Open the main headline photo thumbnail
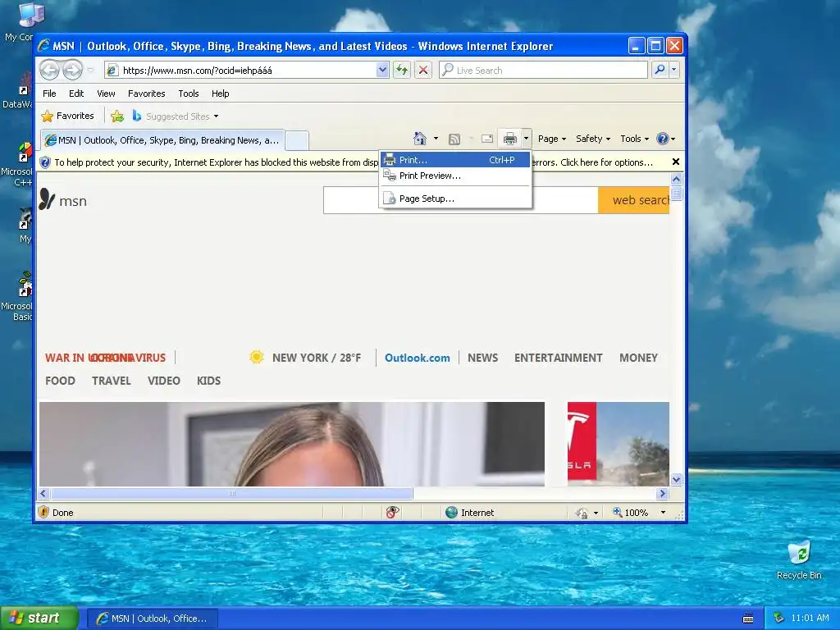The width and height of the screenshot is (840, 630). (292, 444)
